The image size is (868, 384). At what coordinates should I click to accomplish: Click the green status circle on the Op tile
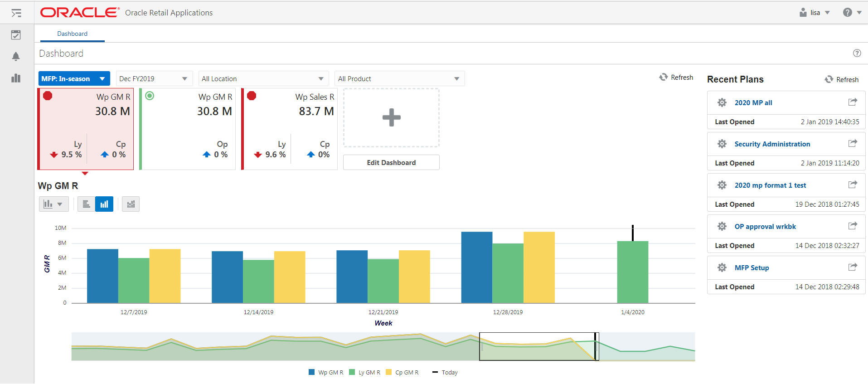pos(150,96)
